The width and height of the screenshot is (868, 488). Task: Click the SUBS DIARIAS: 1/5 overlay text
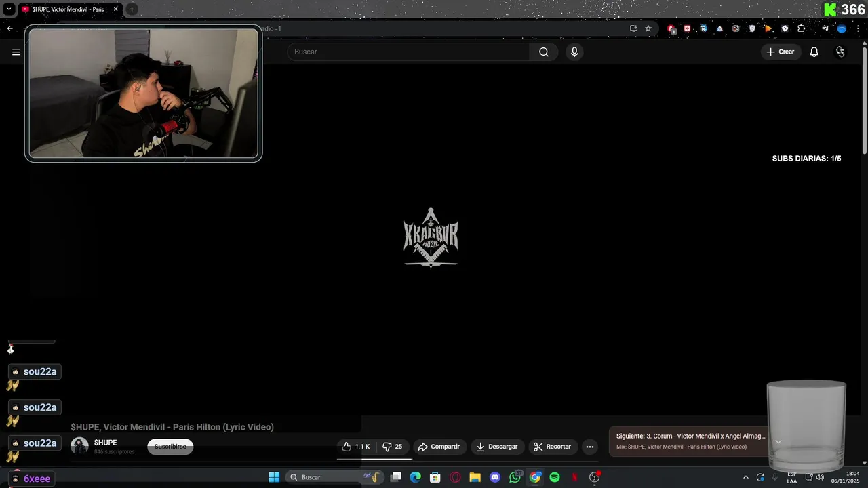806,159
